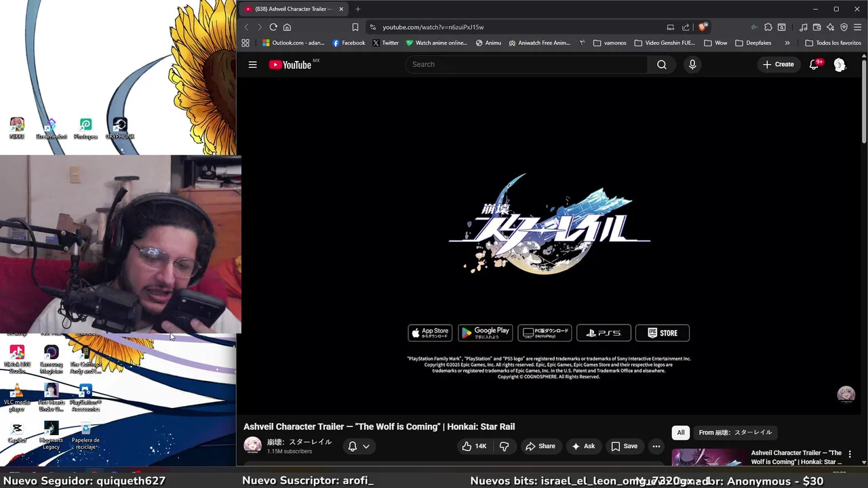Open the channel avatar for 崩壊：スターレイル

[x=252, y=445]
